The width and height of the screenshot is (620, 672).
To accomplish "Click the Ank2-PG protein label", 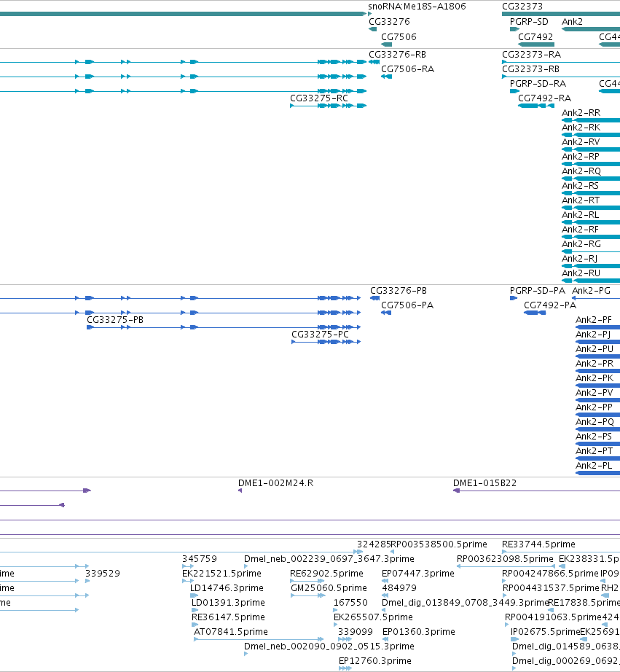I will coord(591,291).
